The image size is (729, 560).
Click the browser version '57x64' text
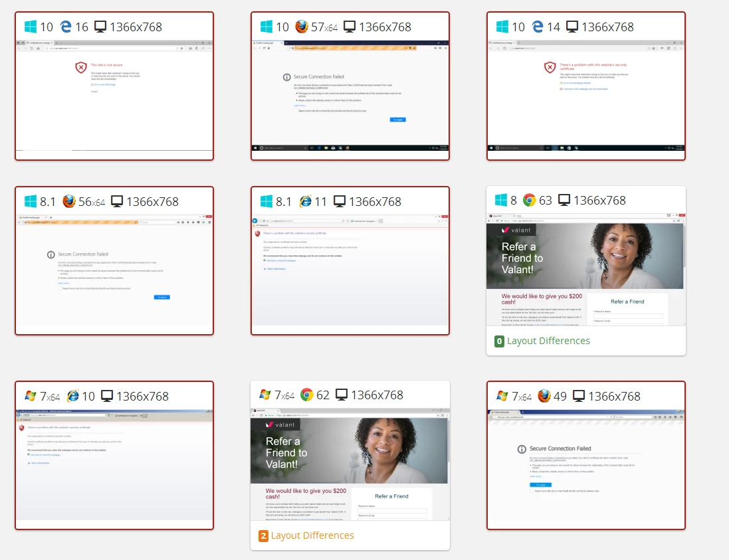[x=324, y=27]
